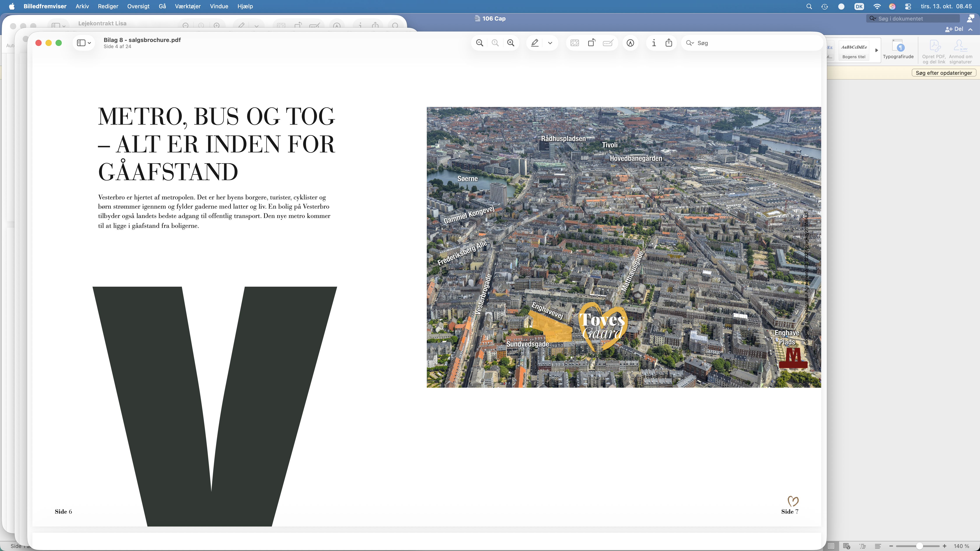The image size is (980, 551).
Task: Expand the Word styles gallery arrow
Action: coord(877,50)
